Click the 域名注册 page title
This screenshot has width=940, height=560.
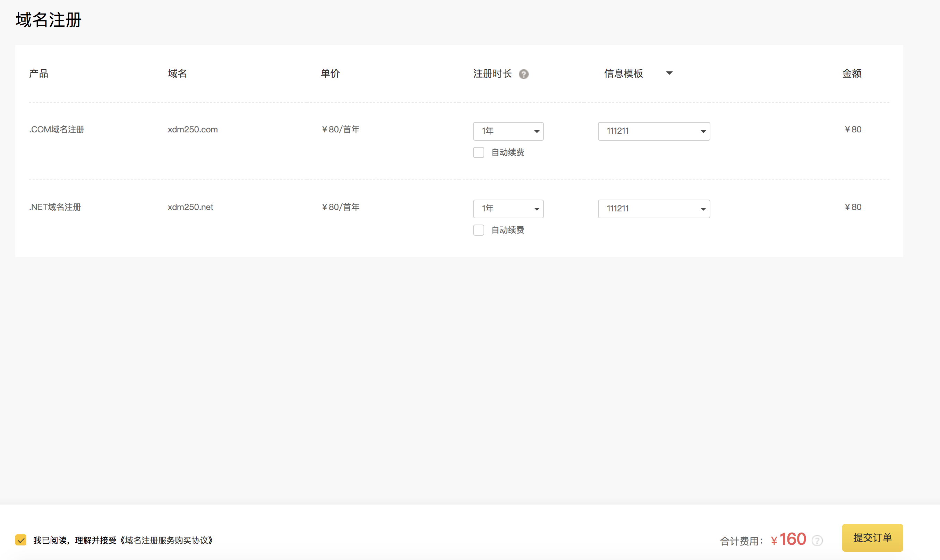[x=49, y=20]
